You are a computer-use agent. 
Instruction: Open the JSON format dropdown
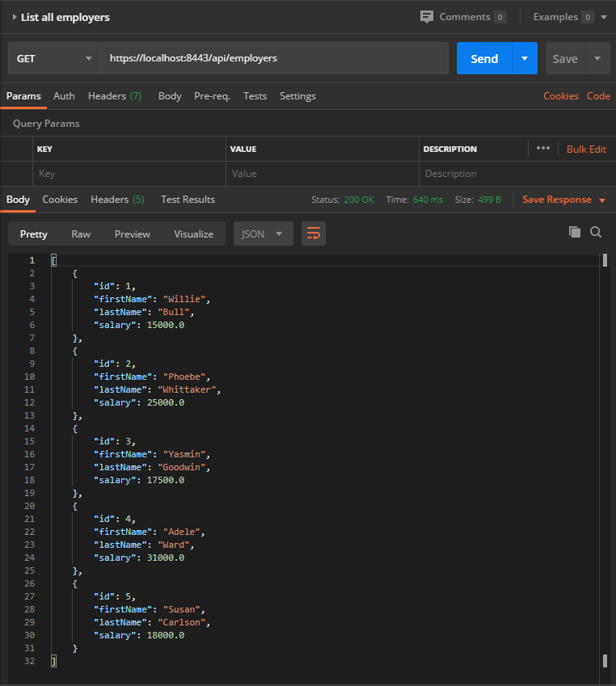263,234
